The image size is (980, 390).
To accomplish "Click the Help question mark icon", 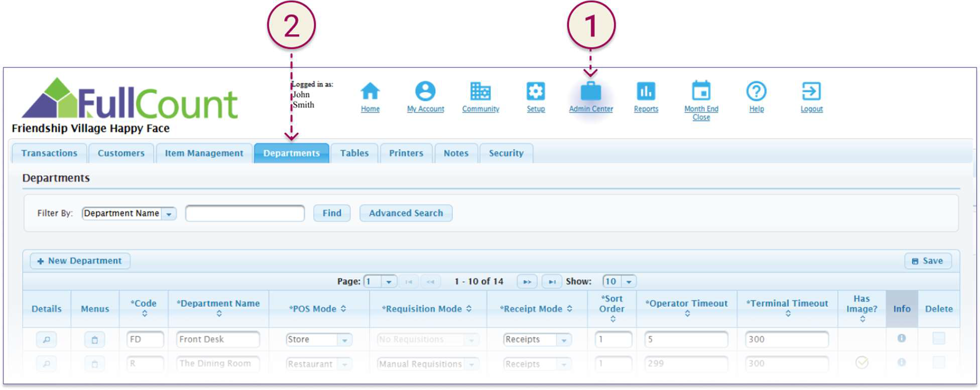I will [x=756, y=92].
